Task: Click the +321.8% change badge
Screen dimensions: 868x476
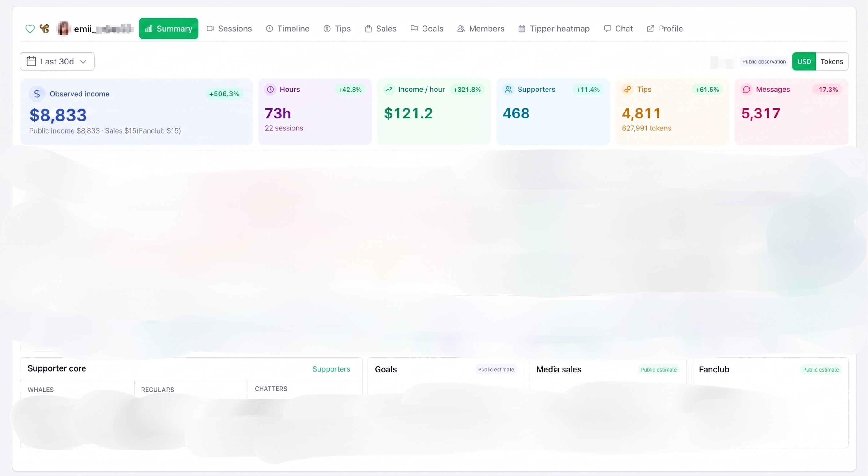Action: [x=467, y=89]
